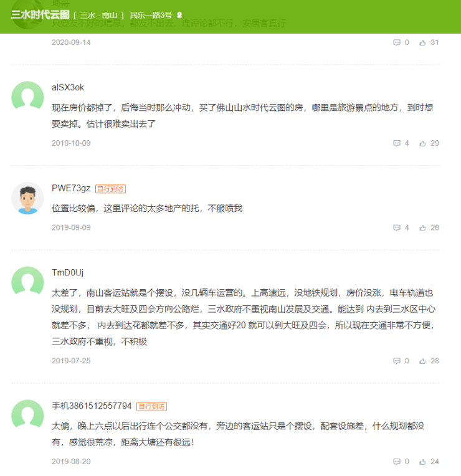Click the username alSX3ok
Image resolution: width=461 pixels, height=476 pixels.
pyautogui.click(x=68, y=87)
